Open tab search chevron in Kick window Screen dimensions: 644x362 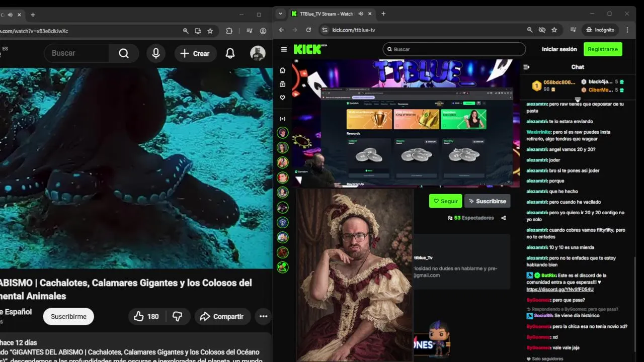click(x=280, y=14)
